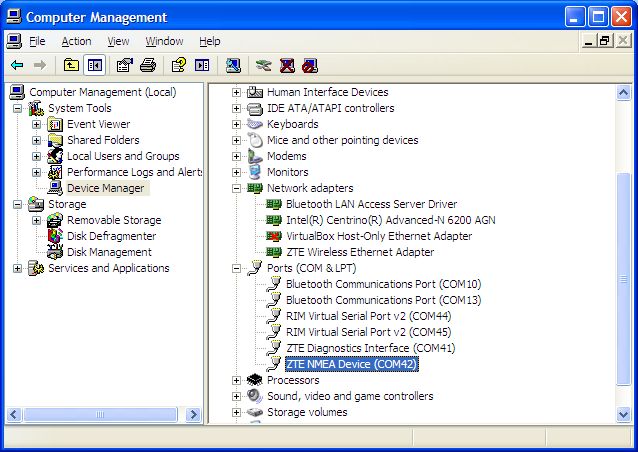Screen dimensions: 638x452
Task: Select Disk Management in the left tree
Action: [x=109, y=252]
